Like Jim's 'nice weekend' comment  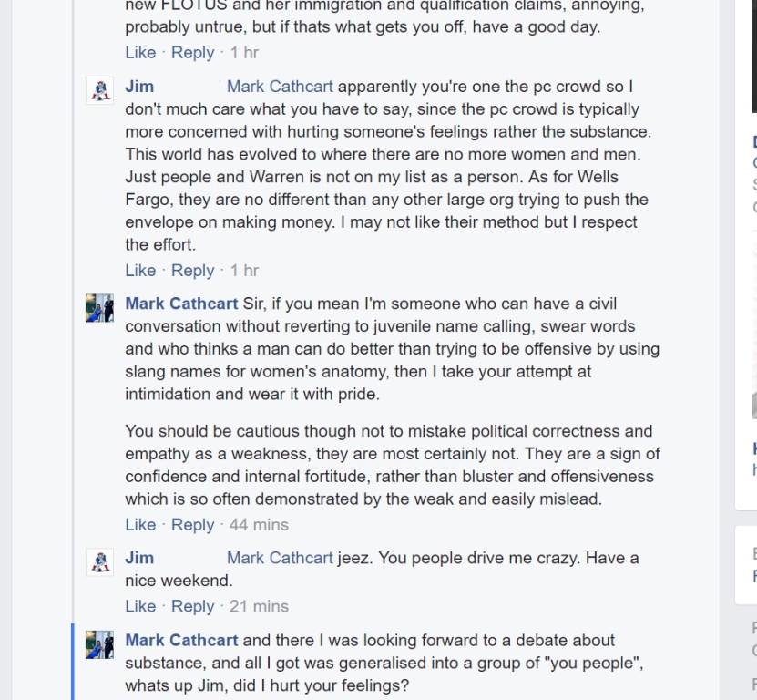[x=140, y=606]
